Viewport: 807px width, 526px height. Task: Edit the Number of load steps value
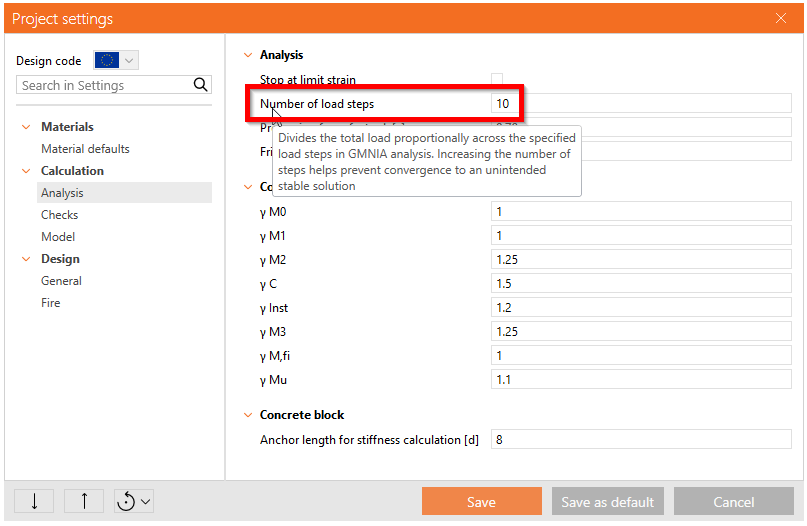(641, 103)
